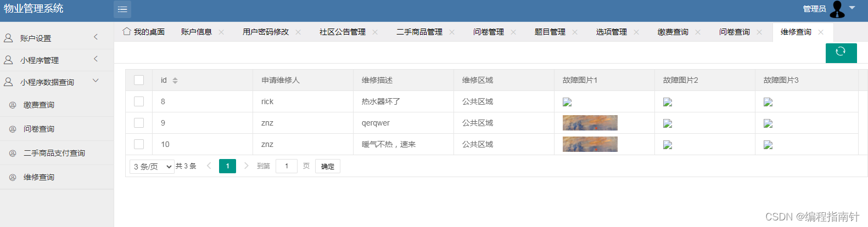This screenshot has width=868, height=227.
Task: Switch to the 选项管理 tab
Action: (x=612, y=32)
